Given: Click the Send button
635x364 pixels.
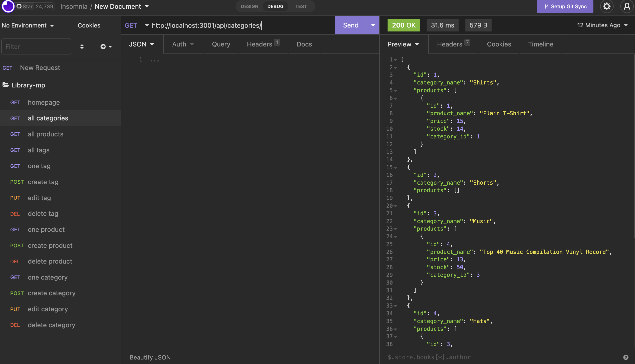Looking at the screenshot, I should pos(351,25).
